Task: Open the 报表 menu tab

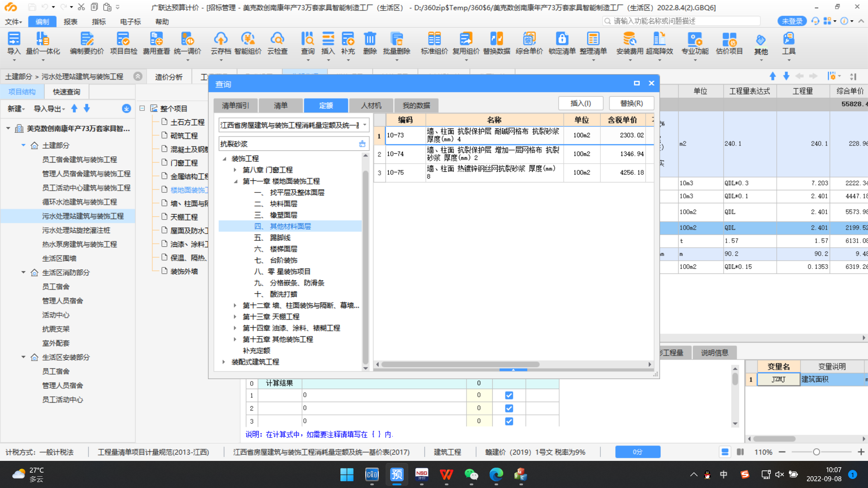Action: [71, 22]
